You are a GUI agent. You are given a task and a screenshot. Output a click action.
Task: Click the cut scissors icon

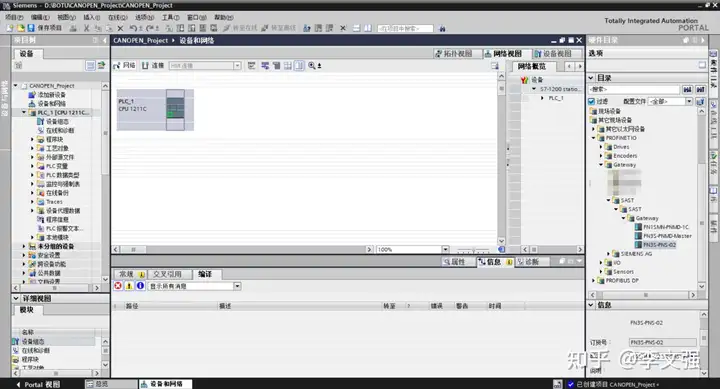tap(86, 28)
